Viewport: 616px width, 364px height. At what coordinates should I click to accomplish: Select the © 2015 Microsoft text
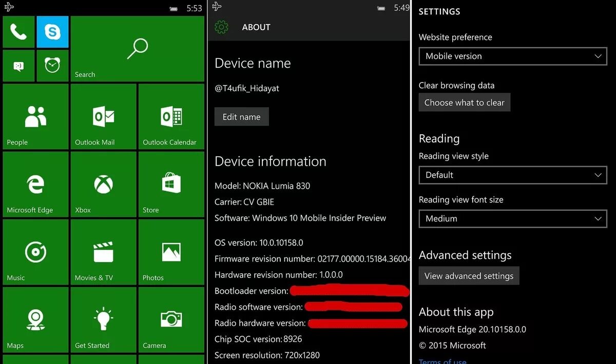[x=452, y=345]
